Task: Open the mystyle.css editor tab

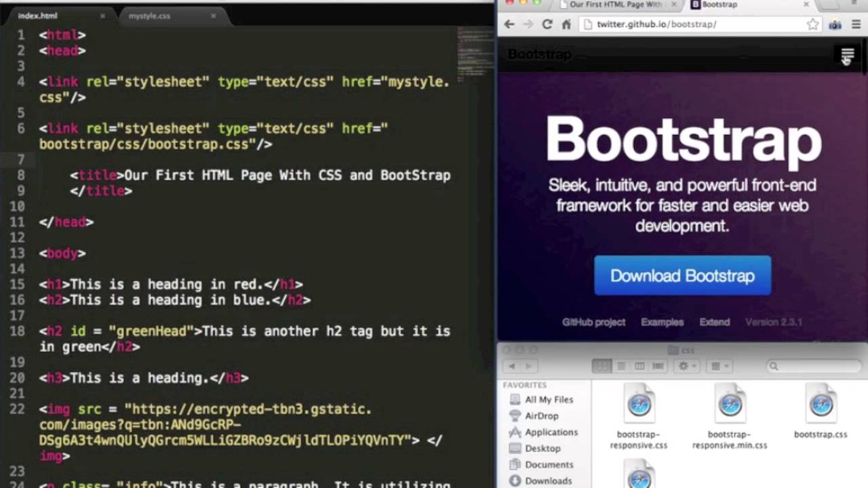Action: point(149,16)
